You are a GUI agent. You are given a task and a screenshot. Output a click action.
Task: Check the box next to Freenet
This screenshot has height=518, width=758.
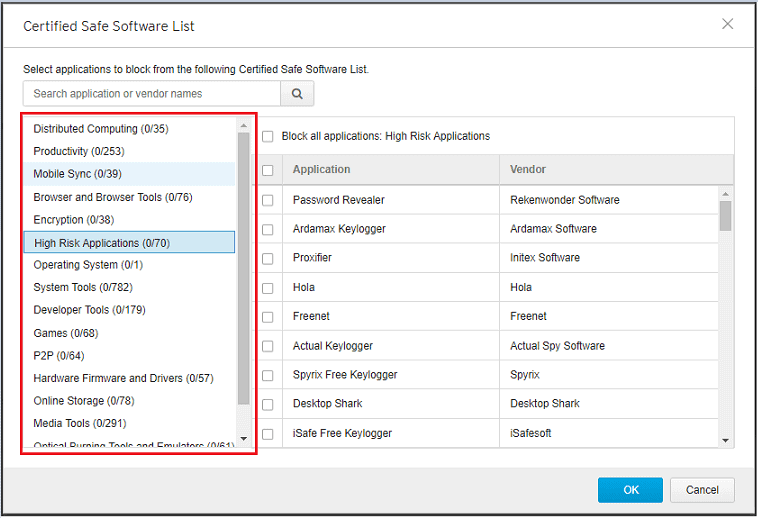click(268, 316)
